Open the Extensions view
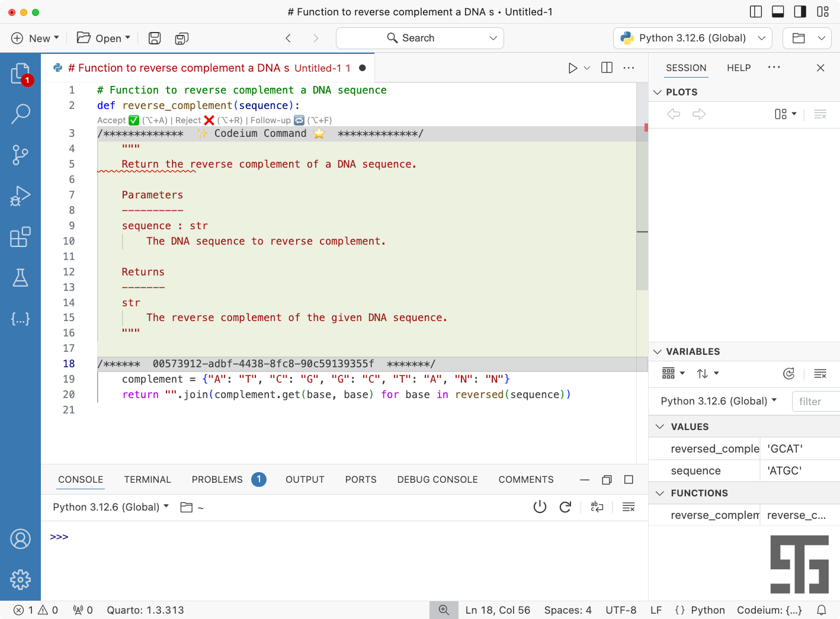840x619 pixels. [20, 237]
